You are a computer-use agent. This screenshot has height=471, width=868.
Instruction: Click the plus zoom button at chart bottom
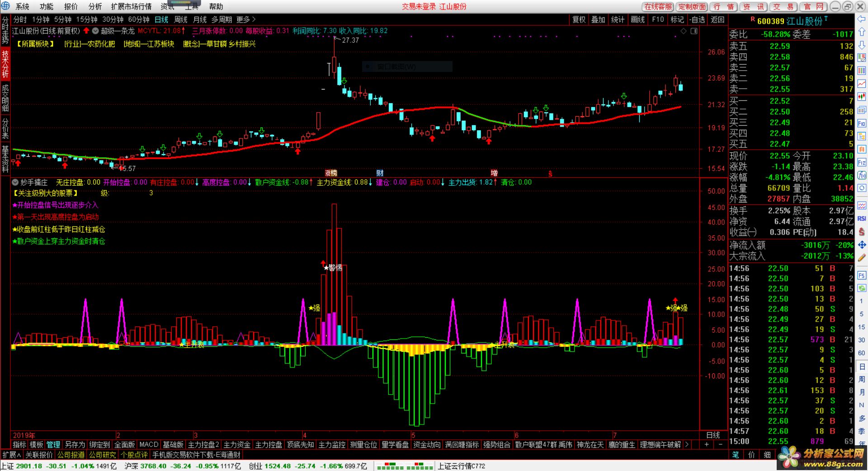pyautogui.click(x=707, y=444)
